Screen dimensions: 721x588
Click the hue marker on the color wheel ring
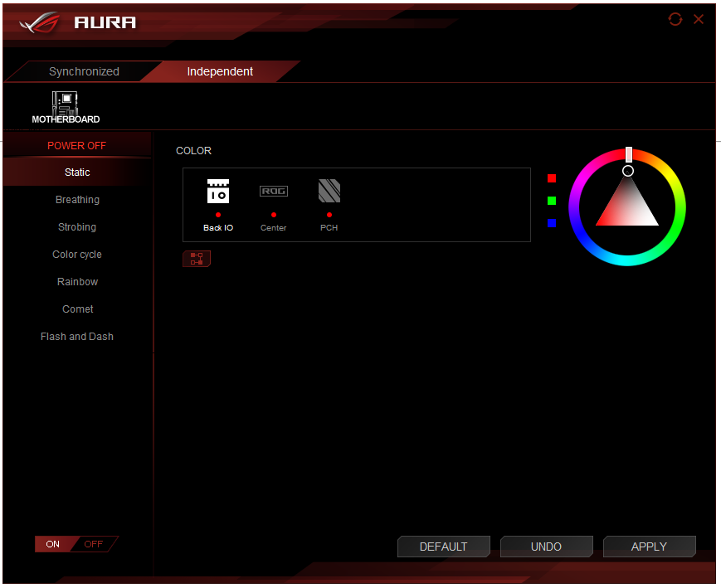pyautogui.click(x=629, y=154)
